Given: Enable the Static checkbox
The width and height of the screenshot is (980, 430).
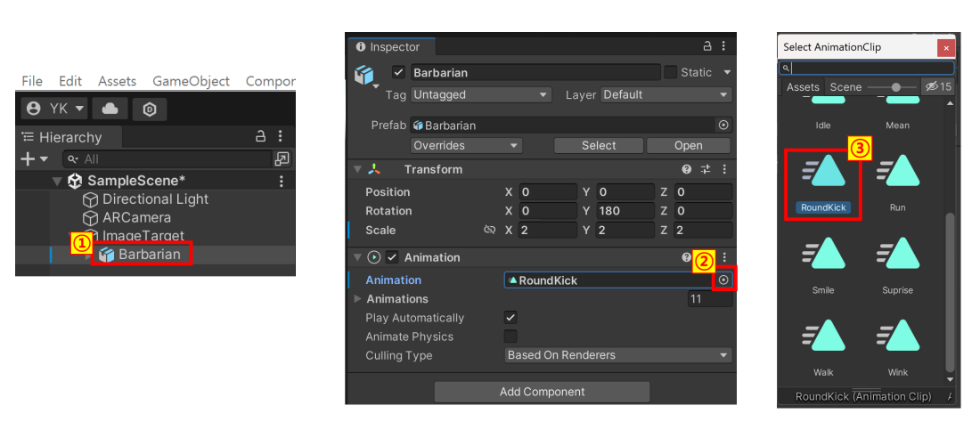Looking at the screenshot, I should click(671, 72).
